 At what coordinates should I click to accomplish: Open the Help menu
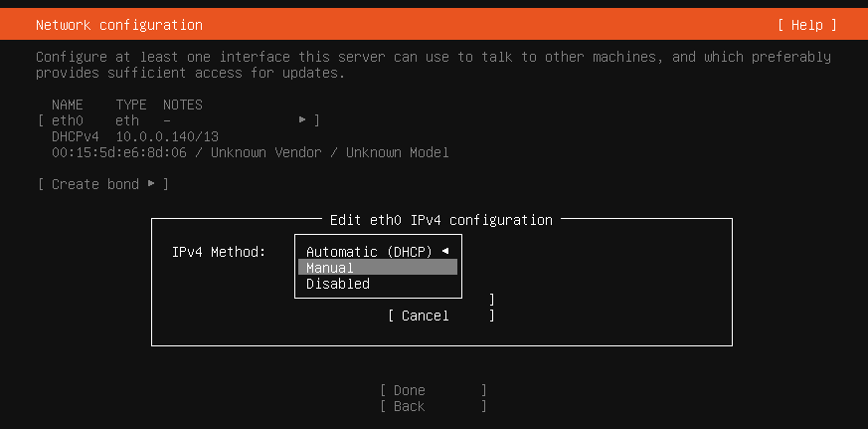(806, 25)
